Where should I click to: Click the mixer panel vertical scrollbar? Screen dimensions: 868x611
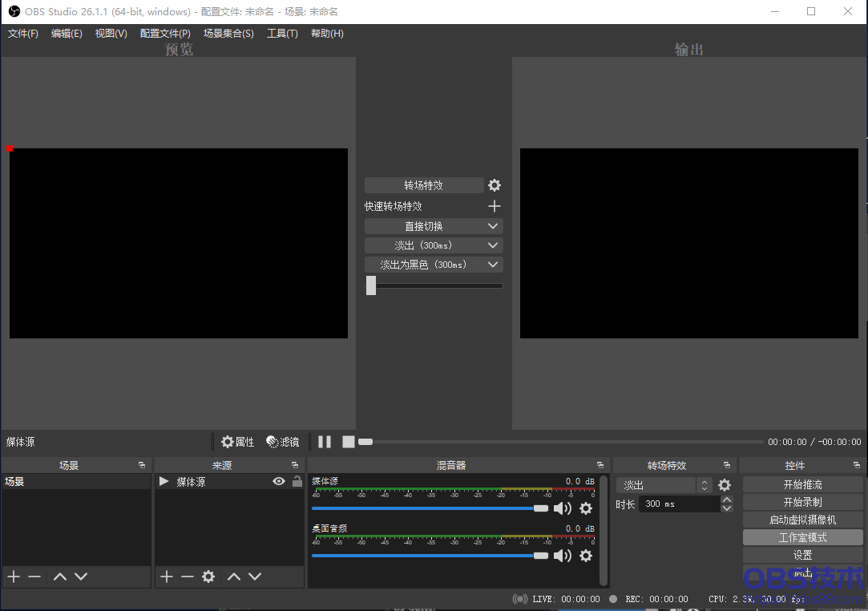coord(604,531)
